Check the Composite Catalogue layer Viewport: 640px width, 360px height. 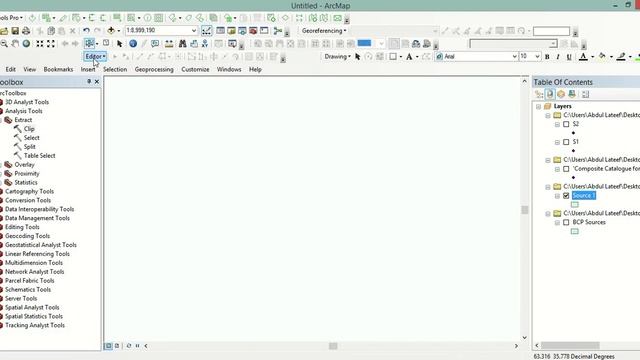(566, 169)
